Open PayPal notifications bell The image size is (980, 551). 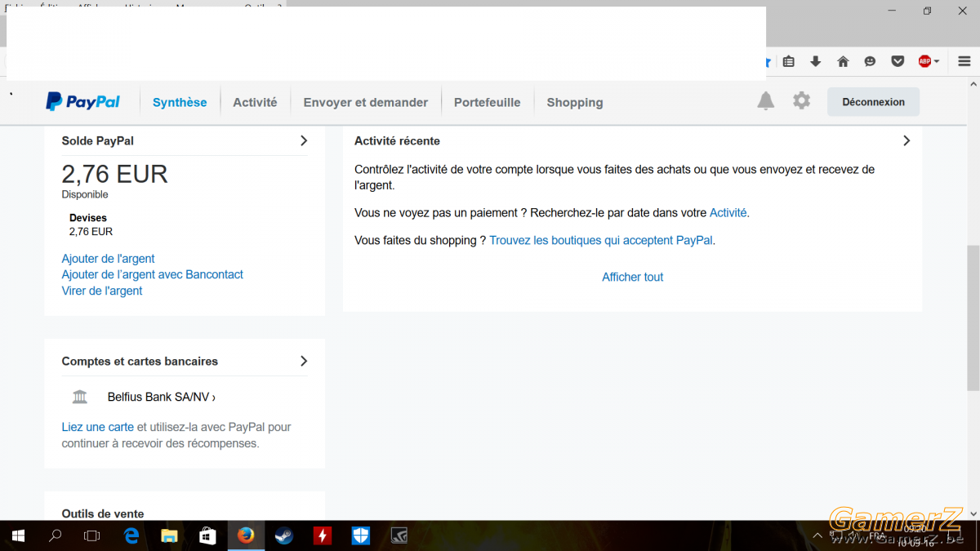765,100
